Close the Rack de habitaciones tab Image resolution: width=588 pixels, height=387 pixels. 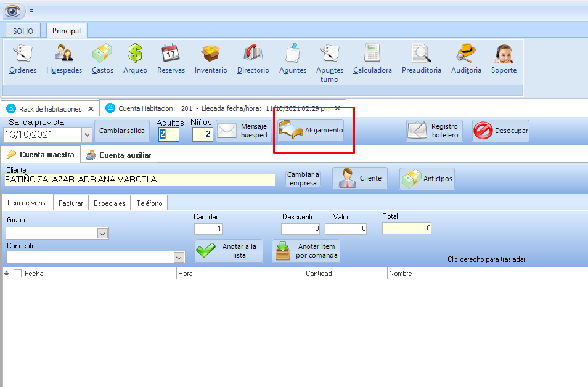(x=91, y=108)
